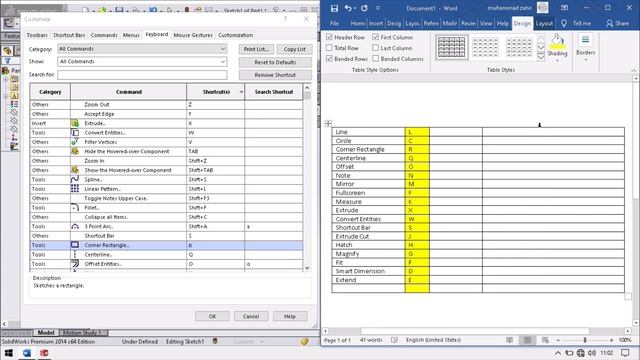
Task: Click the Word zoom slider handle
Action: (585, 340)
